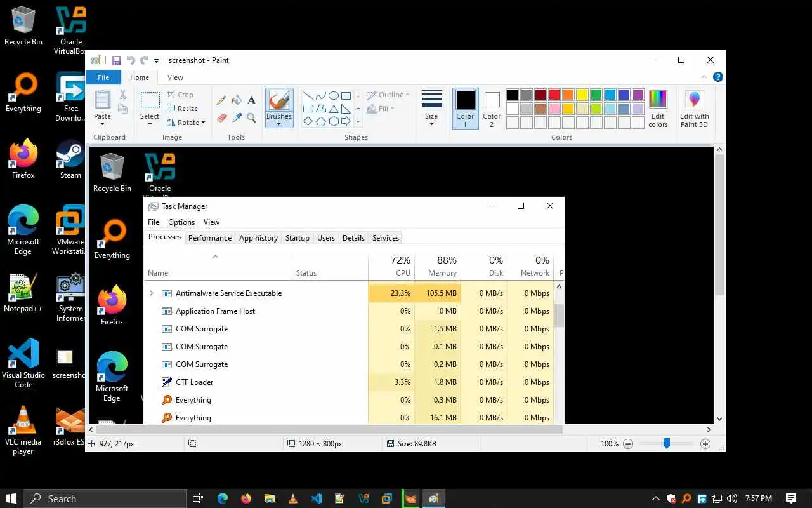Choose the Oval shape
The height and width of the screenshot is (508, 812).
[333, 96]
